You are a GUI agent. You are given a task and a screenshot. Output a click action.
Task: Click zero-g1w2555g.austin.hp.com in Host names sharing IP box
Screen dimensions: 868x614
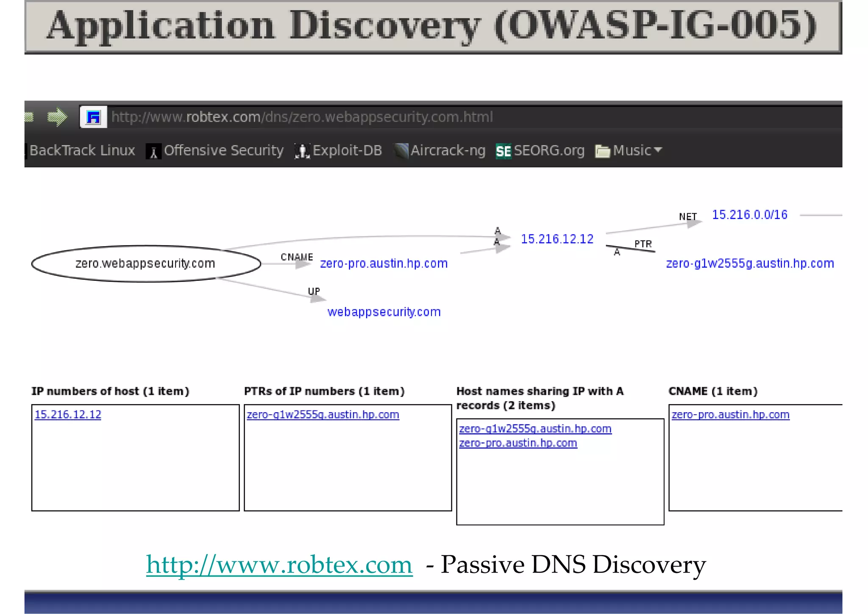[x=535, y=429]
